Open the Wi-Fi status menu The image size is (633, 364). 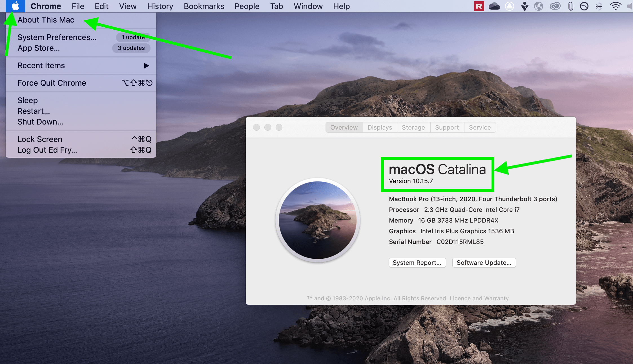pos(616,6)
